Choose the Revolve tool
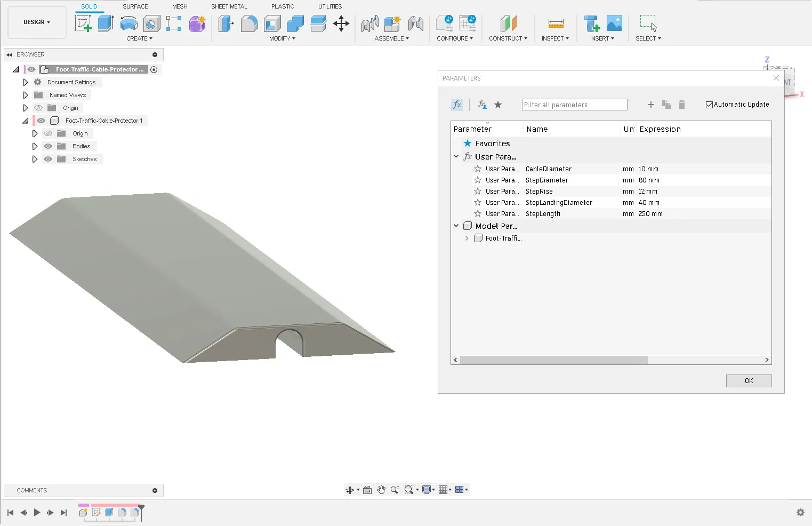Viewport: 812px width, 526px height. pos(128,23)
